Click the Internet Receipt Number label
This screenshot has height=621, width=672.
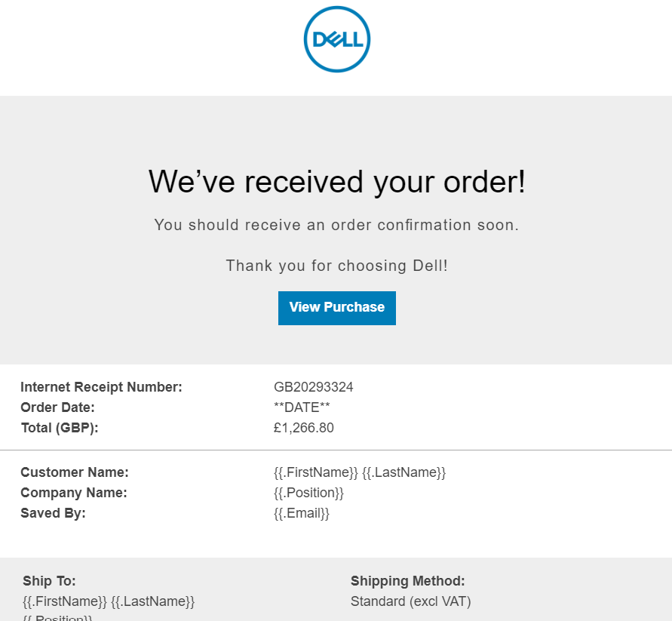point(101,387)
